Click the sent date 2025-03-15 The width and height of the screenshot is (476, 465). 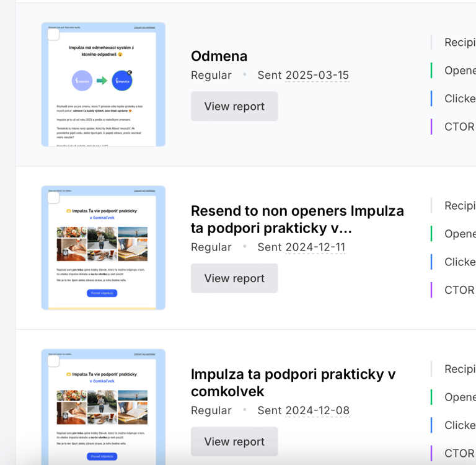pos(317,75)
